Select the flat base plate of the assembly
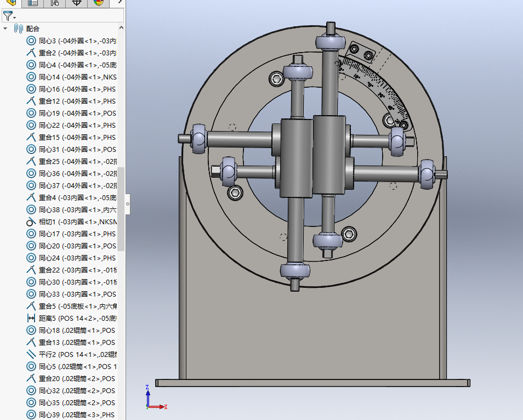The image size is (523, 420). [x=312, y=383]
